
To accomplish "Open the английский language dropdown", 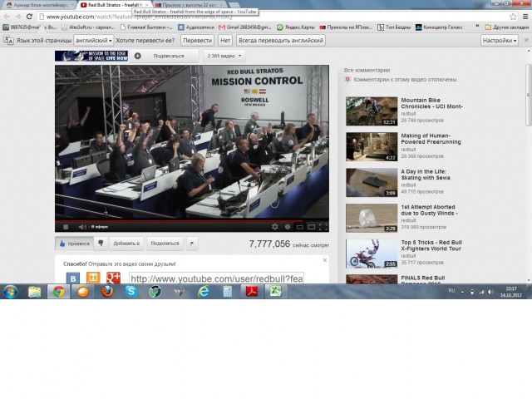I will (x=93, y=40).
